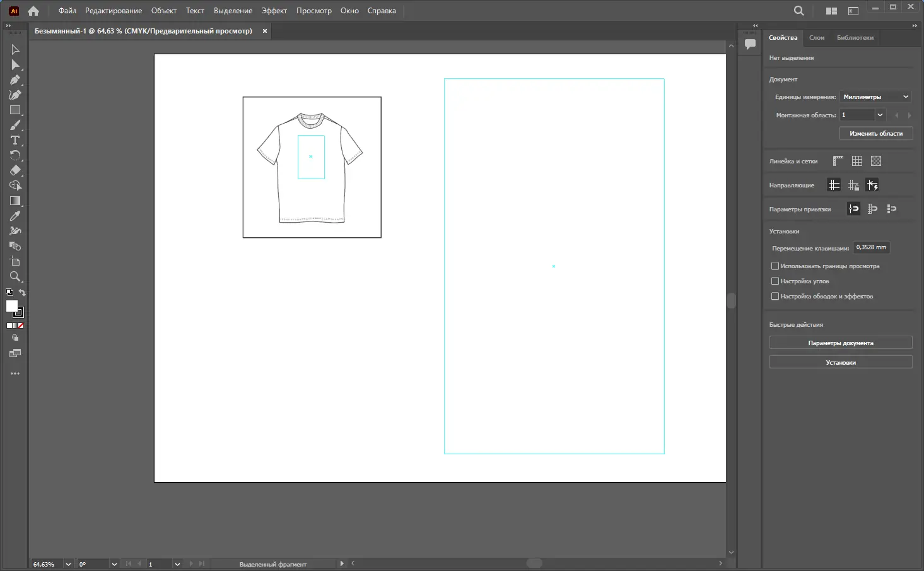
Task: Open the 'Файл' menu
Action: [67, 11]
